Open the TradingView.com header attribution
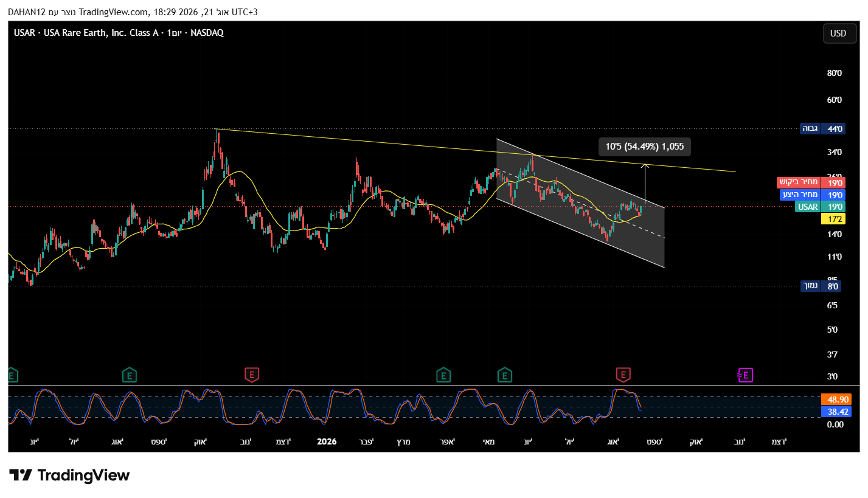 tap(113, 12)
